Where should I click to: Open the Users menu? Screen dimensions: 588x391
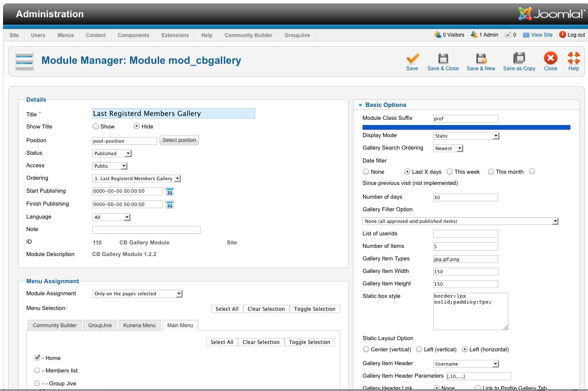click(x=38, y=35)
